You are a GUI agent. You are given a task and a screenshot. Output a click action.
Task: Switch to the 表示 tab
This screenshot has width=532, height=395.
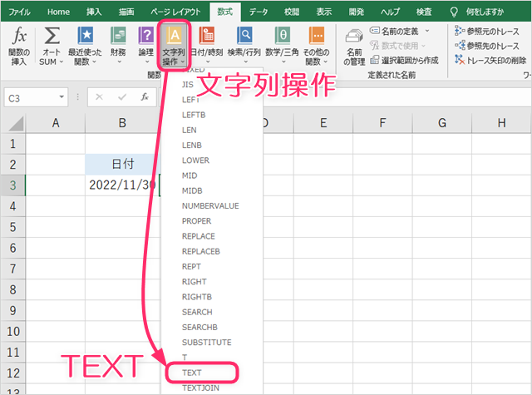click(324, 12)
